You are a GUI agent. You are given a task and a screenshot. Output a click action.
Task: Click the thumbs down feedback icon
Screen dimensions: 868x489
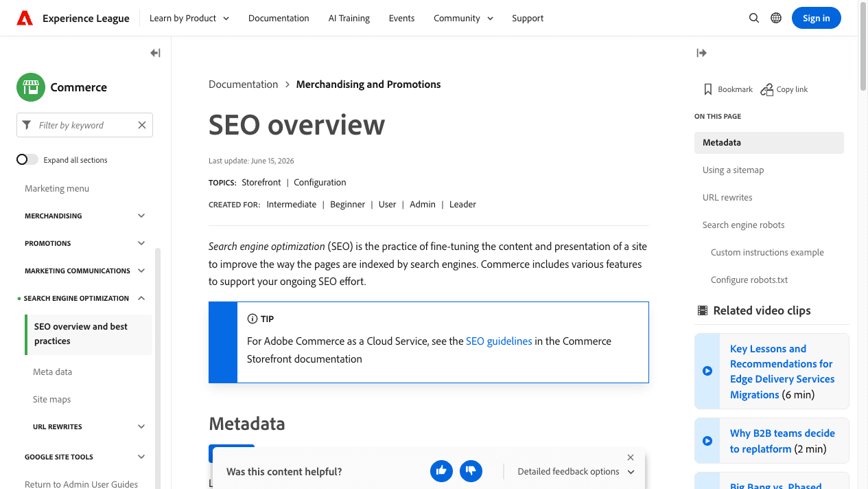[x=471, y=470]
